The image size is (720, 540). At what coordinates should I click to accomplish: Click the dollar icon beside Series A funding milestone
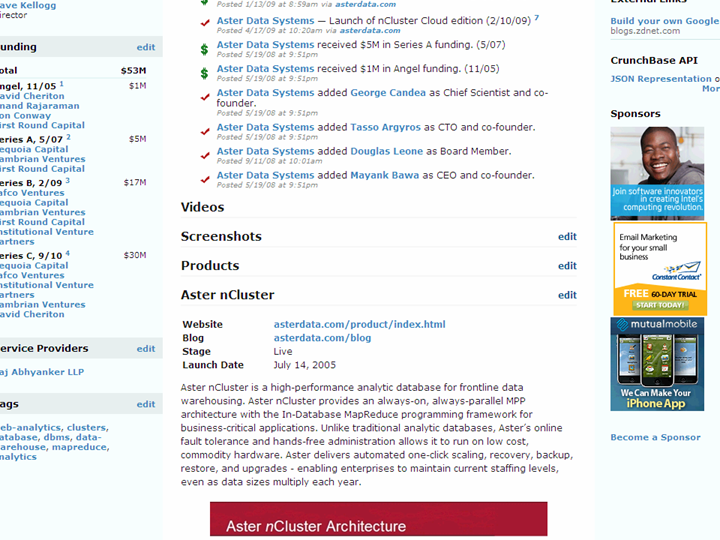coord(204,48)
